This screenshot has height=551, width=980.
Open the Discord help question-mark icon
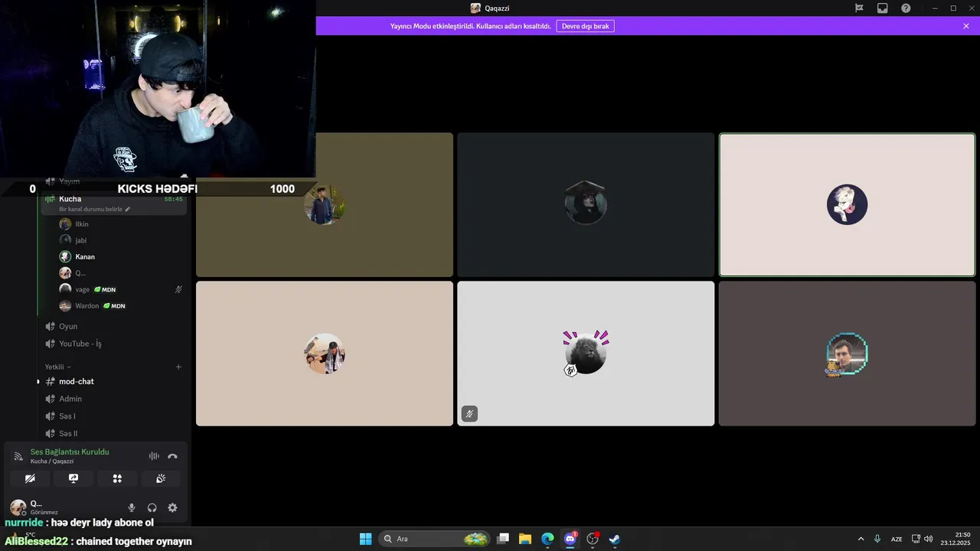coord(906,8)
